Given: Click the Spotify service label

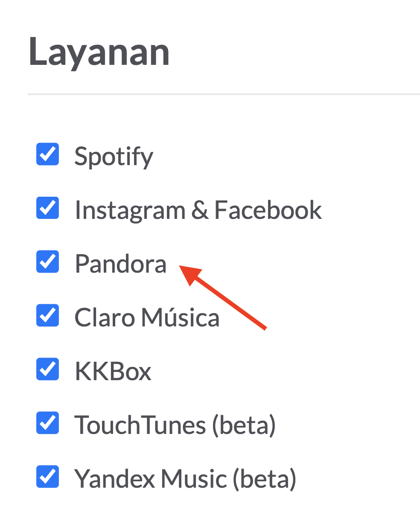Looking at the screenshot, I should point(114,156).
